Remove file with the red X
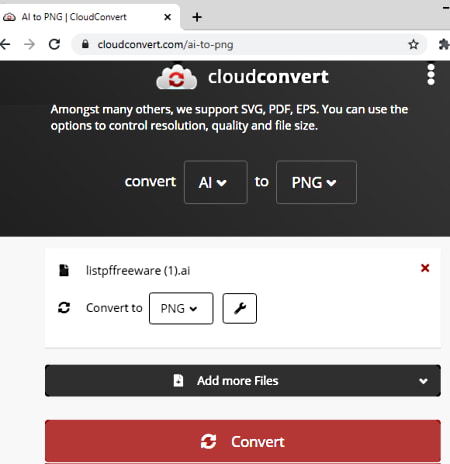Viewport: 450px width, 464px height. pos(425,268)
